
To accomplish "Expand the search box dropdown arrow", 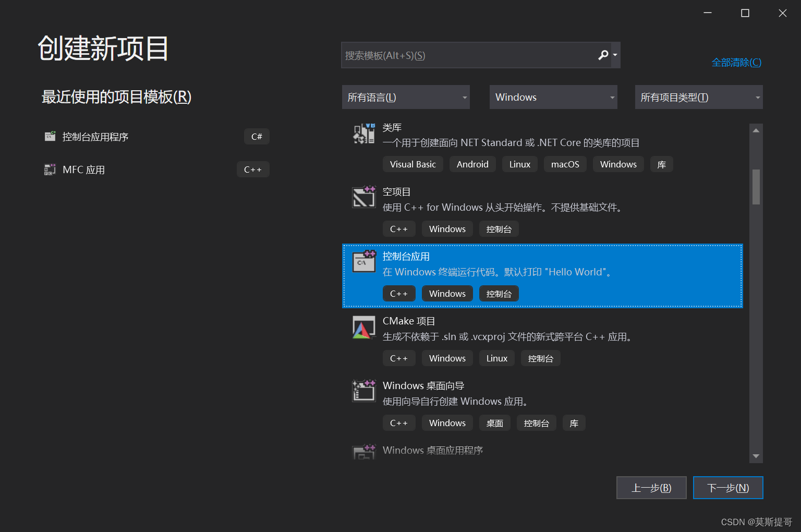I will tap(615, 55).
